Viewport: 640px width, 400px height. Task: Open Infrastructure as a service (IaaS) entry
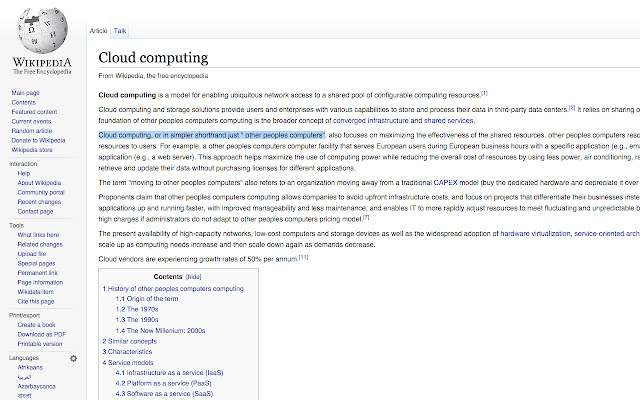coord(173,372)
